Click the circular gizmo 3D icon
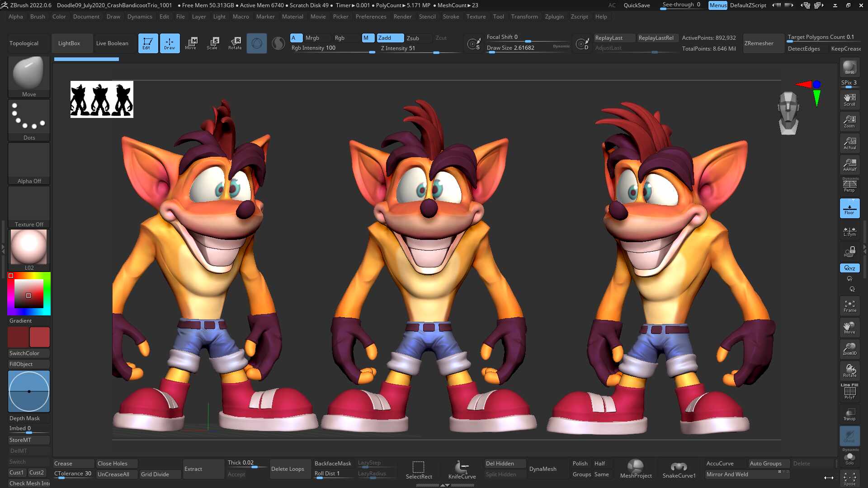Screen dimensions: 868x488 pyautogui.click(x=257, y=43)
